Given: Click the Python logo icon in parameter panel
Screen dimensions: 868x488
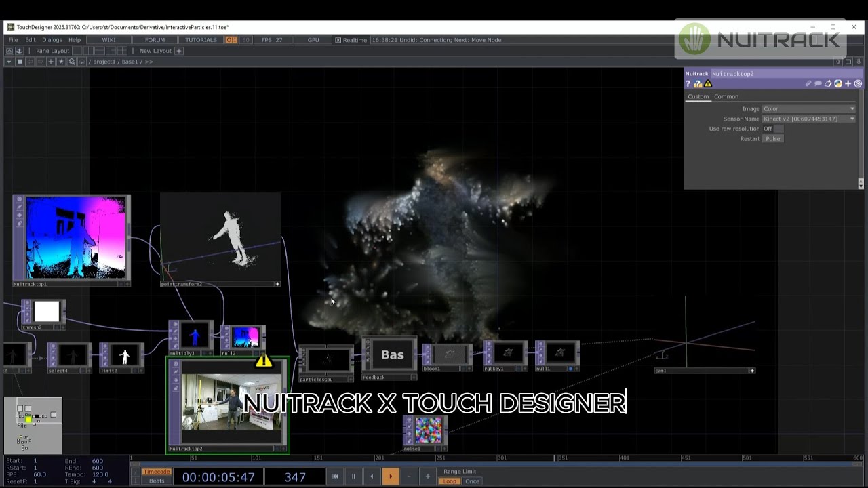Looking at the screenshot, I should [838, 84].
